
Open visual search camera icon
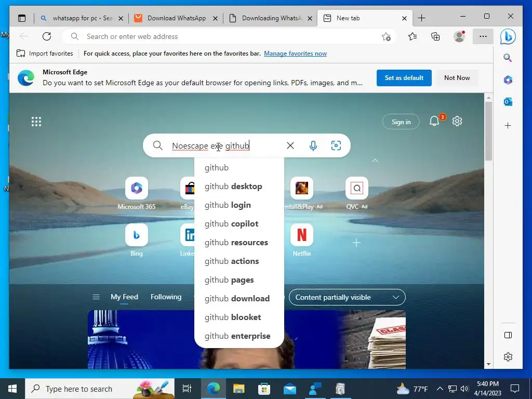336,145
